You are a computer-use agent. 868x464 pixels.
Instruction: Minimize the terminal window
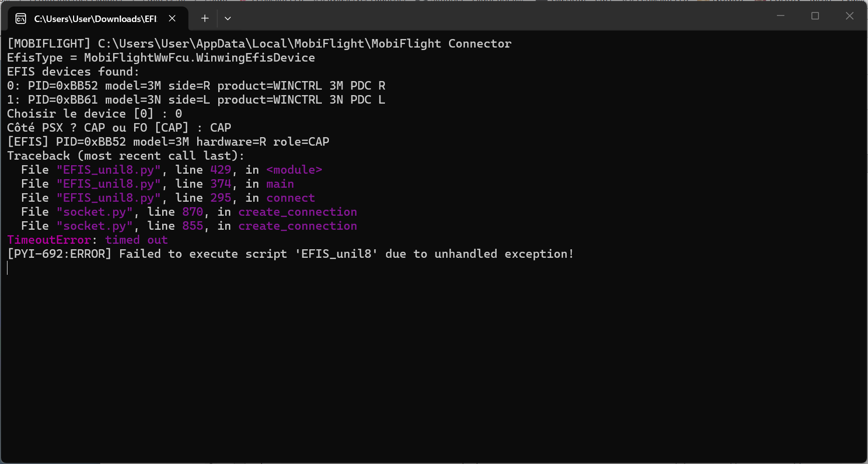780,16
